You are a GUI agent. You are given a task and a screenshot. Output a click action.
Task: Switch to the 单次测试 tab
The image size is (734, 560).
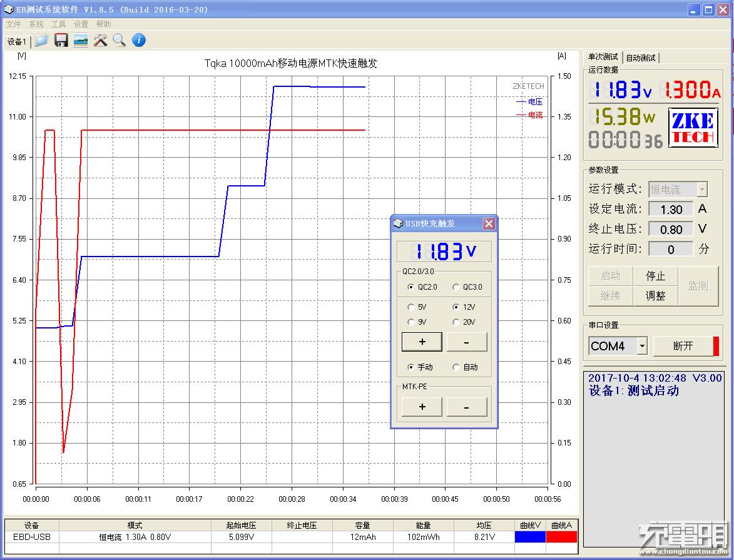[x=603, y=57]
